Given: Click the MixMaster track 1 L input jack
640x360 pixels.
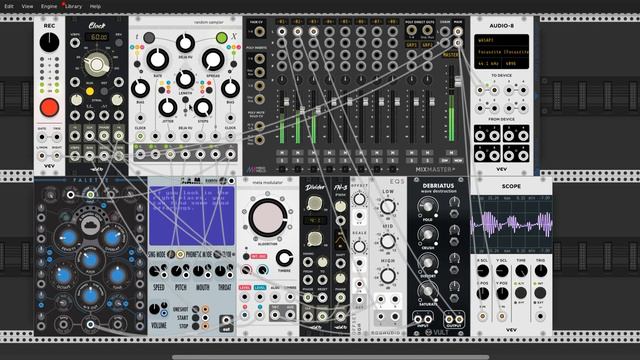Looking at the screenshot, I should tap(282, 31).
